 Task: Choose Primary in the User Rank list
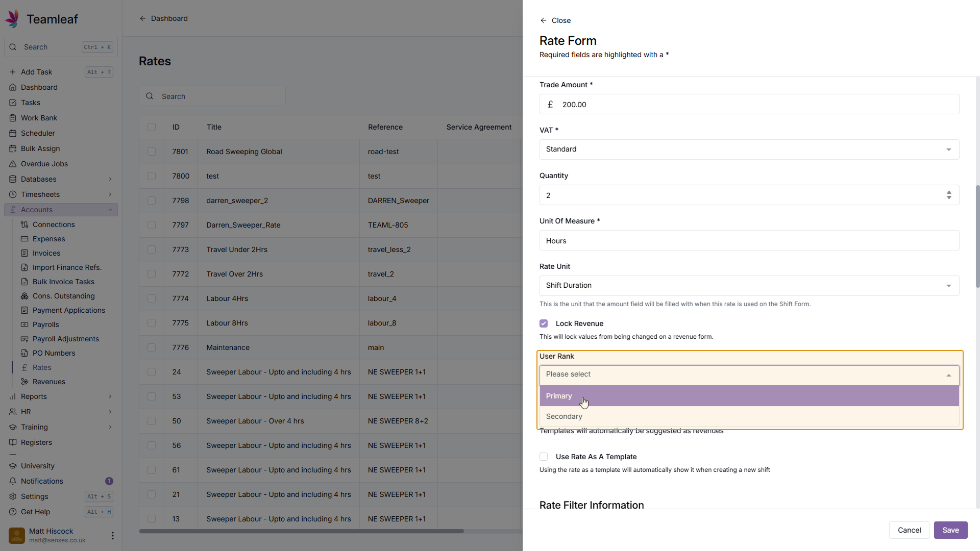tap(559, 396)
